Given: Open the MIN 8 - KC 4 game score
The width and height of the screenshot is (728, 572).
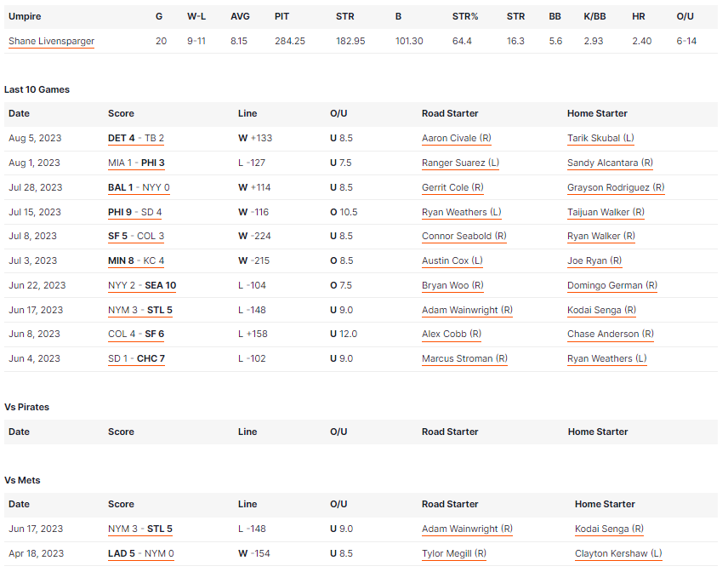Looking at the screenshot, I should [x=136, y=260].
